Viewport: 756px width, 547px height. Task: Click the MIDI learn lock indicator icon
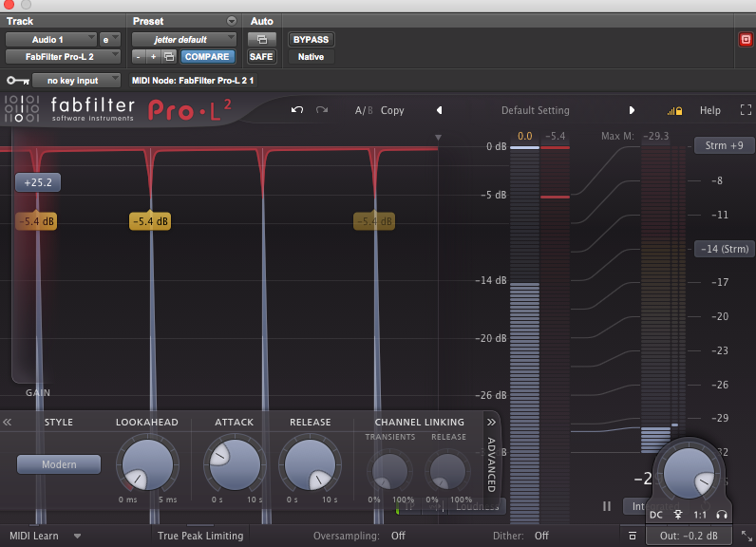(x=674, y=111)
